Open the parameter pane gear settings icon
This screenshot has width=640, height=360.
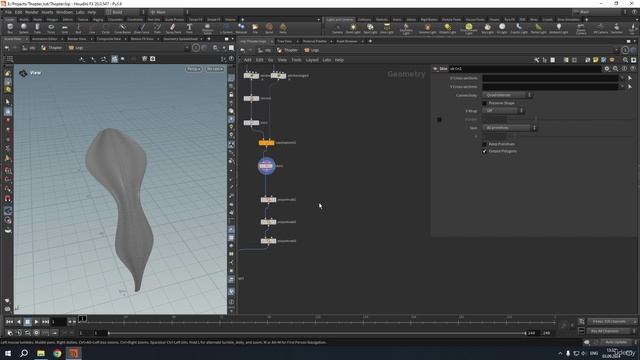coord(607,69)
